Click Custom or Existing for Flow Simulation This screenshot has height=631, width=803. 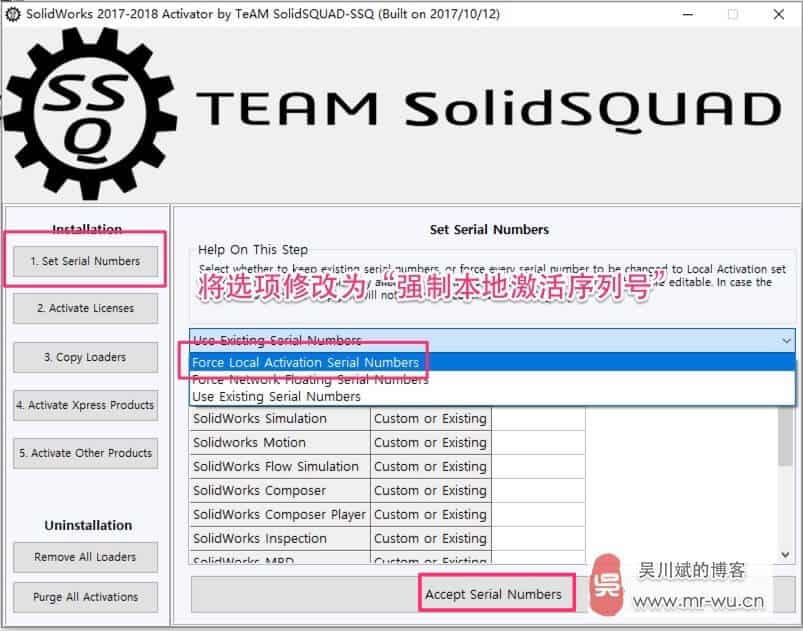[431, 467]
